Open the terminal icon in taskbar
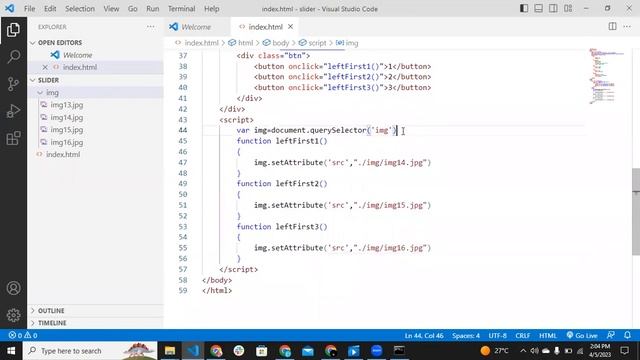This screenshot has width=640, height=360. tap(399, 351)
